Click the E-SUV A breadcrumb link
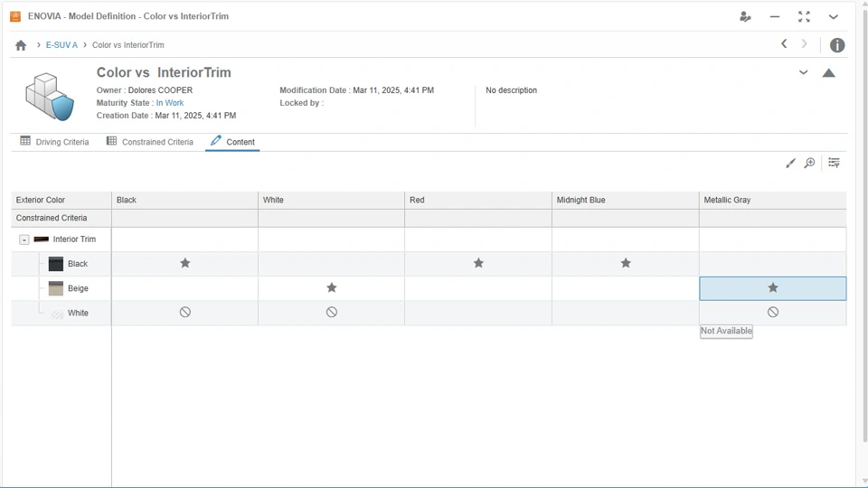 [61, 45]
